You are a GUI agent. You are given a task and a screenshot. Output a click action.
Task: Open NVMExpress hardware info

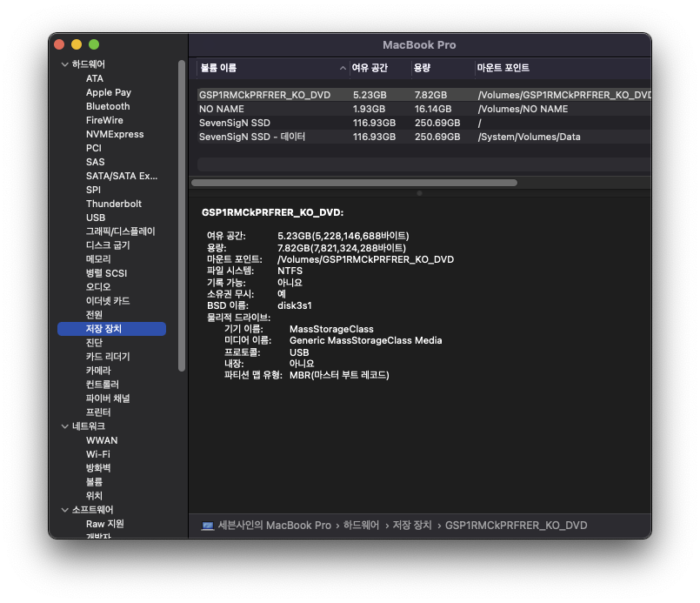coord(115,134)
